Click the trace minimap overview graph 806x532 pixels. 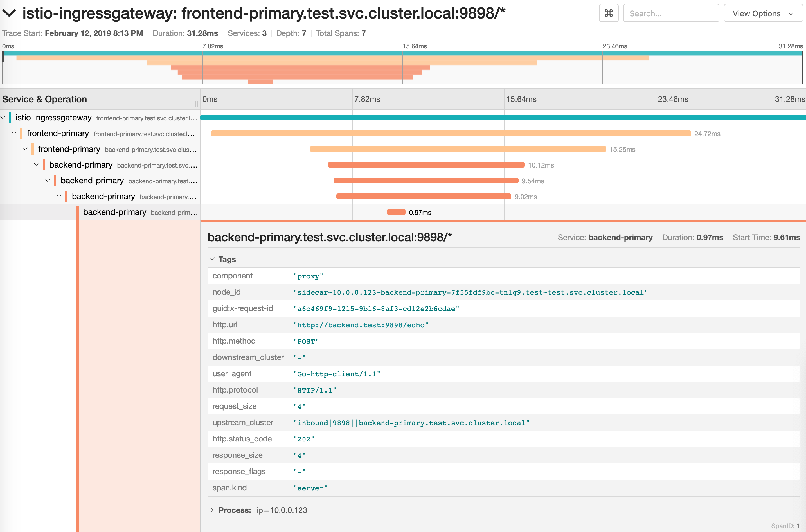point(402,68)
